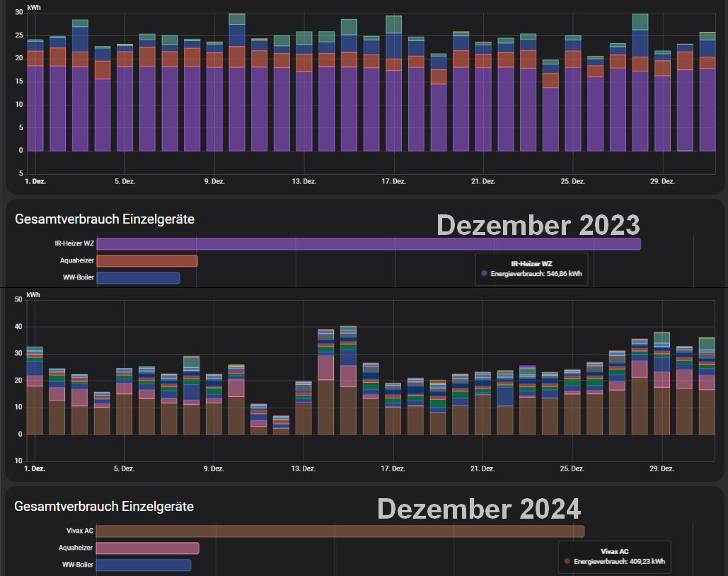
Task: Click the 17. Dez. x-axis label in the upper chart
Action: [x=394, y=182]
